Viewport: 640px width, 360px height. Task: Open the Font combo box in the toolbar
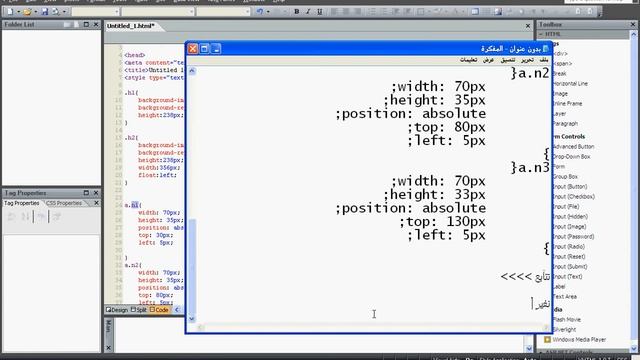click(x=158, y=11)
